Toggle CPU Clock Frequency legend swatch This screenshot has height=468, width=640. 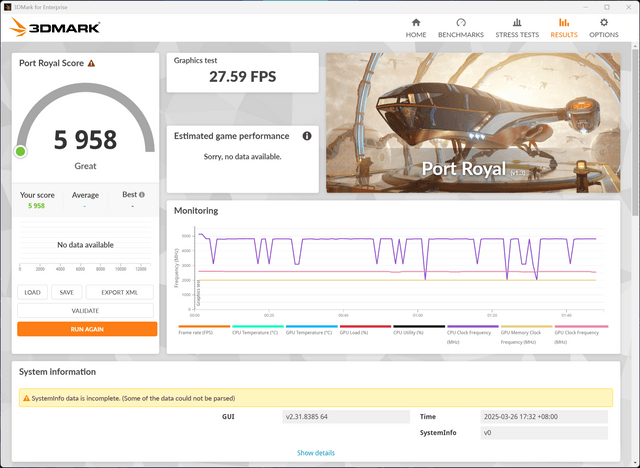473,326
